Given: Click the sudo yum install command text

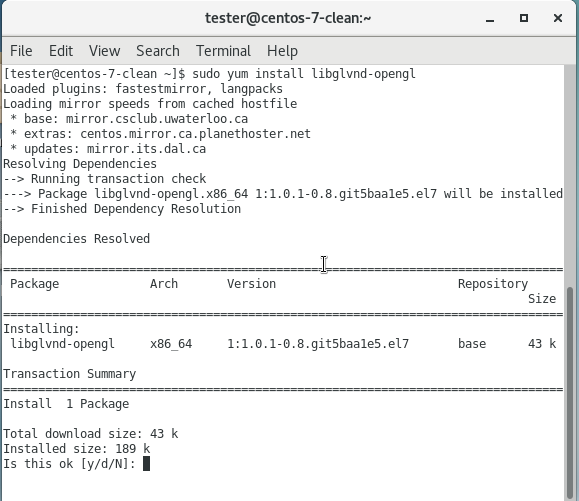Looking at the screenshot, I should pos(304,74).
